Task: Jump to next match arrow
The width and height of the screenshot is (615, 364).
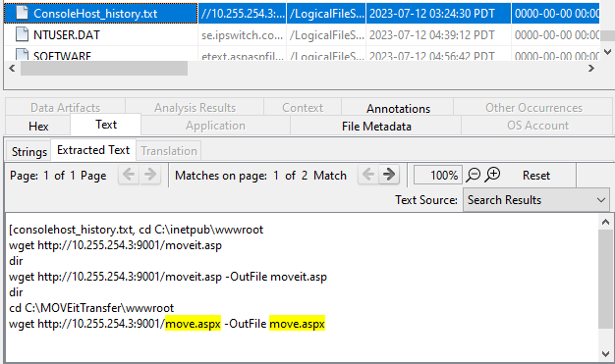Action: [389, 175]
